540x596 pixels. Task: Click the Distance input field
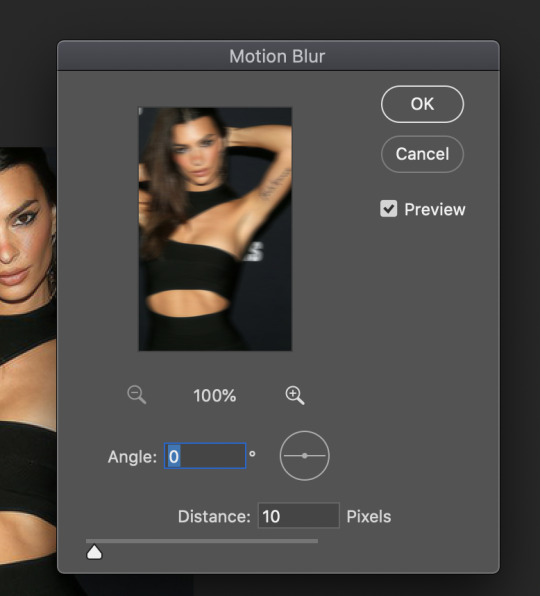point(299,516)
